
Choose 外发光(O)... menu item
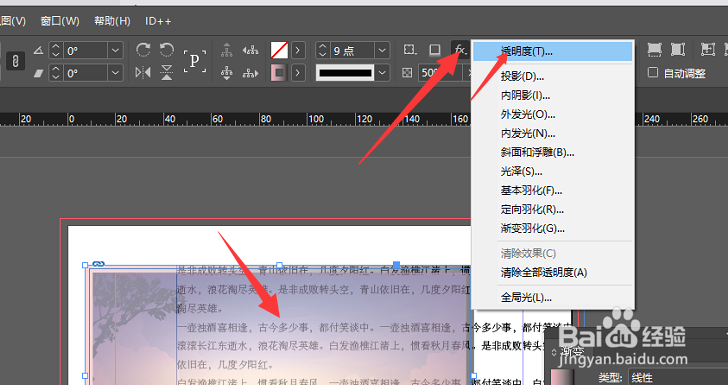pos(552,114)
